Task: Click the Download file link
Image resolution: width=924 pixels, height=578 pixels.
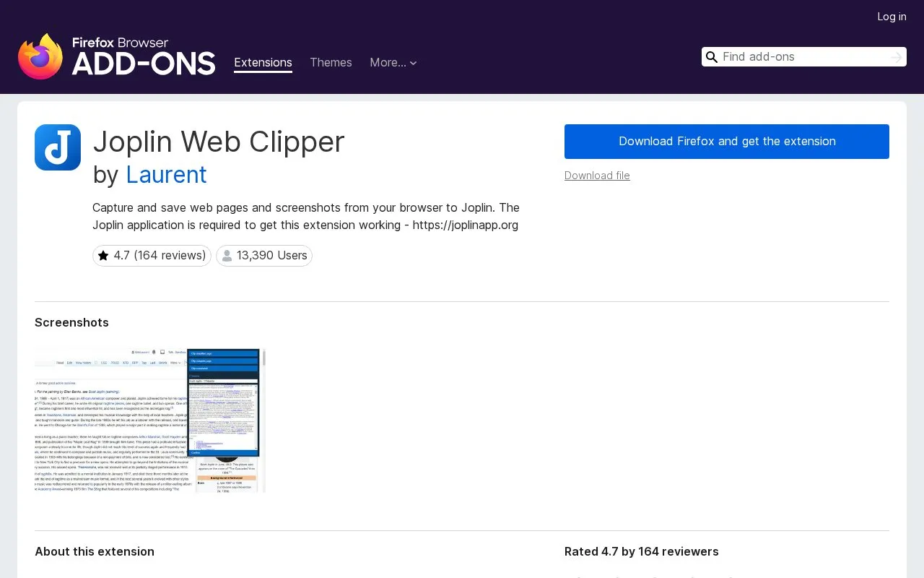Action: point(597,176)
